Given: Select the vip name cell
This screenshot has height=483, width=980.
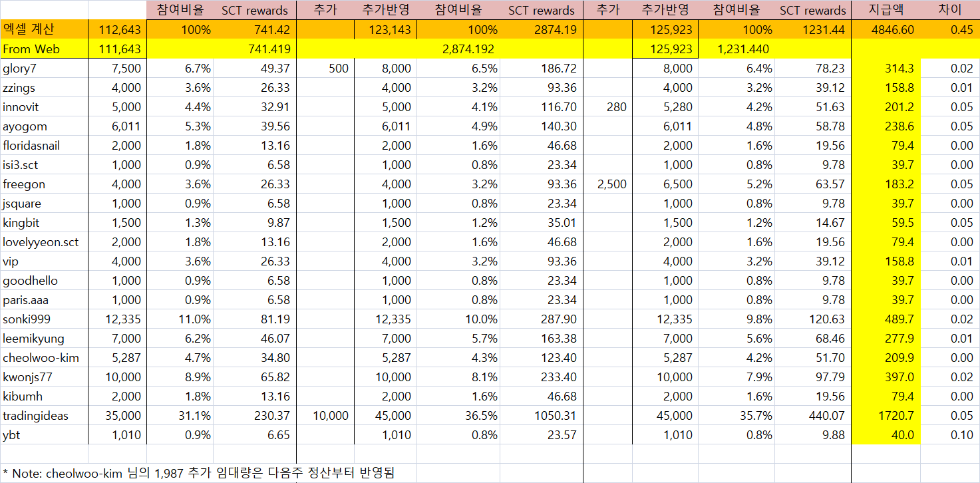Looking at the screenshot, I should (44, 261).
